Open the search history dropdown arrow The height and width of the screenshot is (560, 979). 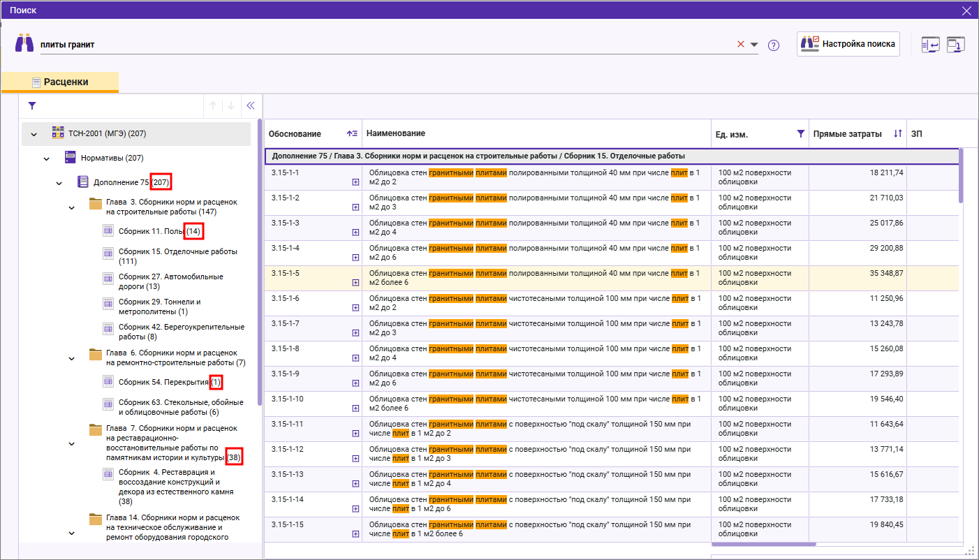(x=754, y=45)
